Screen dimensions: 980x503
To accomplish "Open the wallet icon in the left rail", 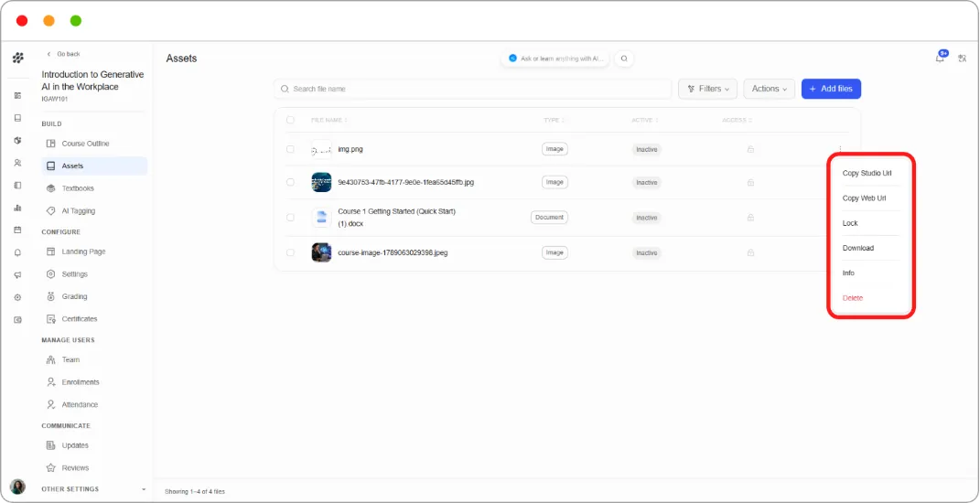I will pyautogui.click(x=17, y=320).
